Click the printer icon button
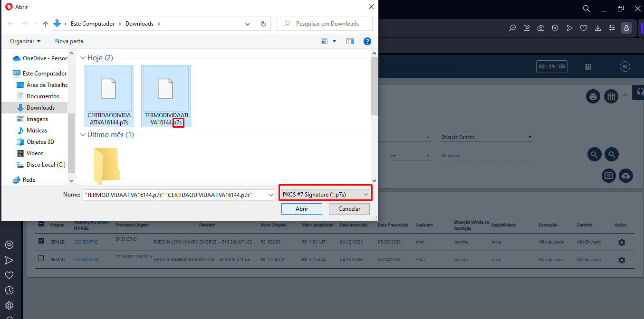This screenshot has height=319, width=644. point(593,96)
